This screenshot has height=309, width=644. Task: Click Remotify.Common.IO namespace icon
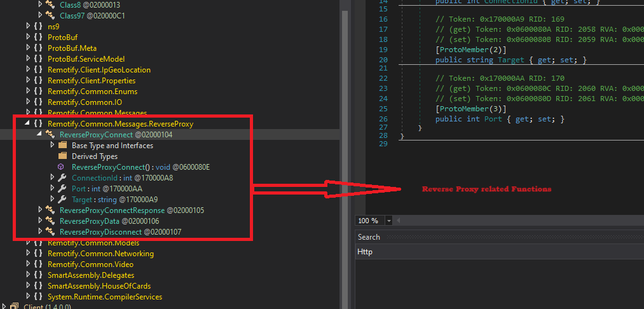click(38, 102)
